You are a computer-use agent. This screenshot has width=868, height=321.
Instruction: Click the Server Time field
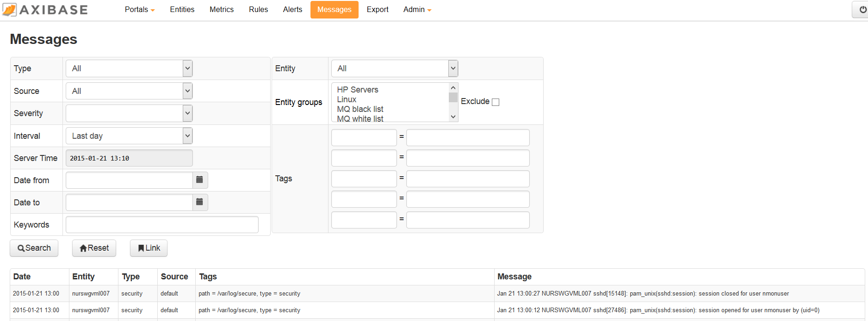(x=129, y=158)
